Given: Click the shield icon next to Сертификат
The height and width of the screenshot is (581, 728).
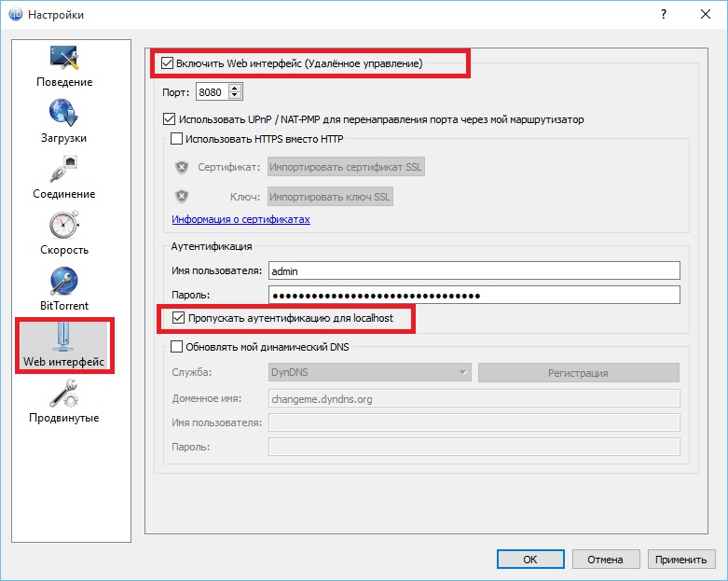Looking at the screenshot, I should click(x=182, y=167).
